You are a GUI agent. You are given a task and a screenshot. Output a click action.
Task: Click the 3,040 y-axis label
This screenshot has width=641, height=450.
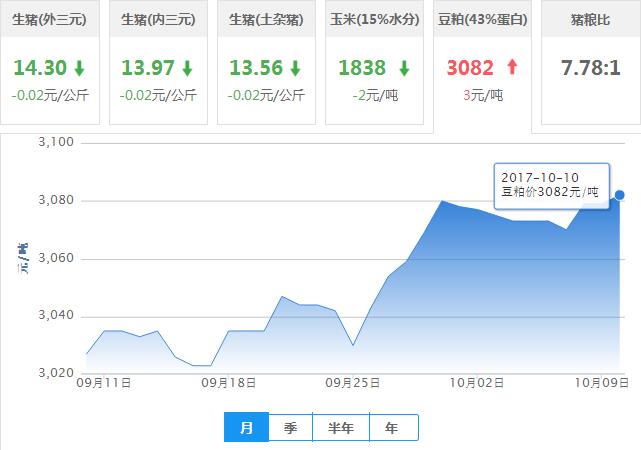click(56, 315)
